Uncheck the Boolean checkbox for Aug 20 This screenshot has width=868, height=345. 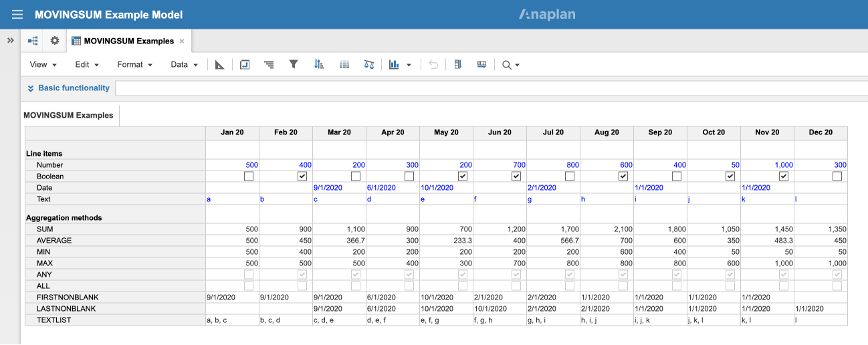tap(623, 177)
